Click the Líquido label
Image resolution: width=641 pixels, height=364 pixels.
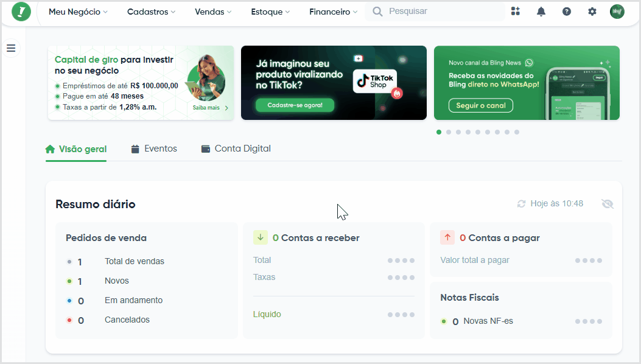(x=267, y=314)
